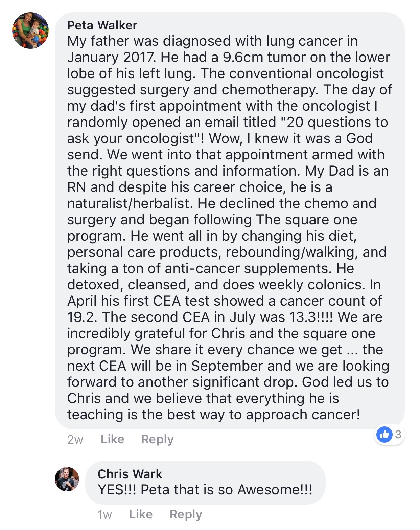Like Peta Walker's comment
Viewport: 420px width, 530px height.
click(112, 439)
